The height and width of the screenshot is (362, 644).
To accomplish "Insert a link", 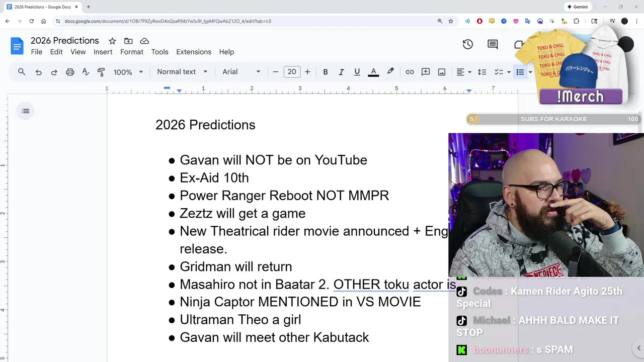I will (410, 72).
